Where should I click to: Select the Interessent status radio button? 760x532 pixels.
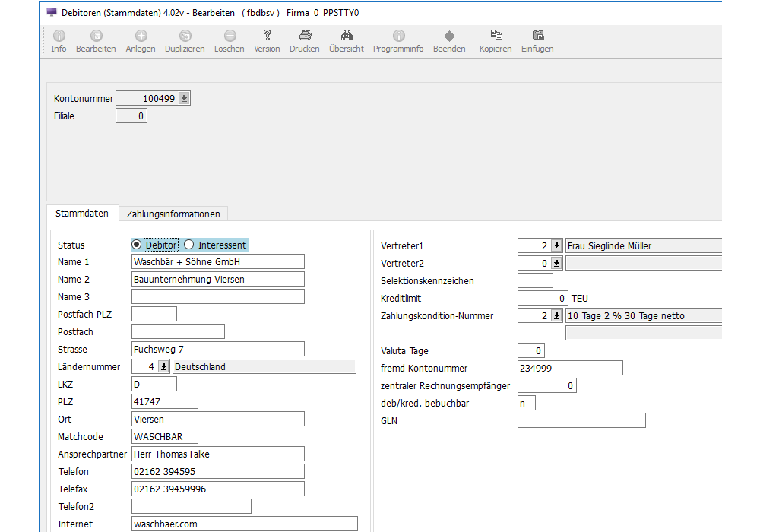189,245
